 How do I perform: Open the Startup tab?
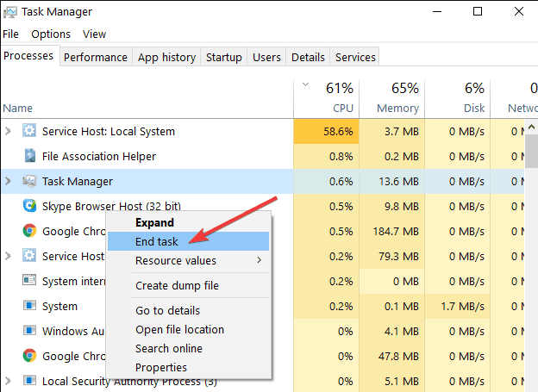(223, 58)
